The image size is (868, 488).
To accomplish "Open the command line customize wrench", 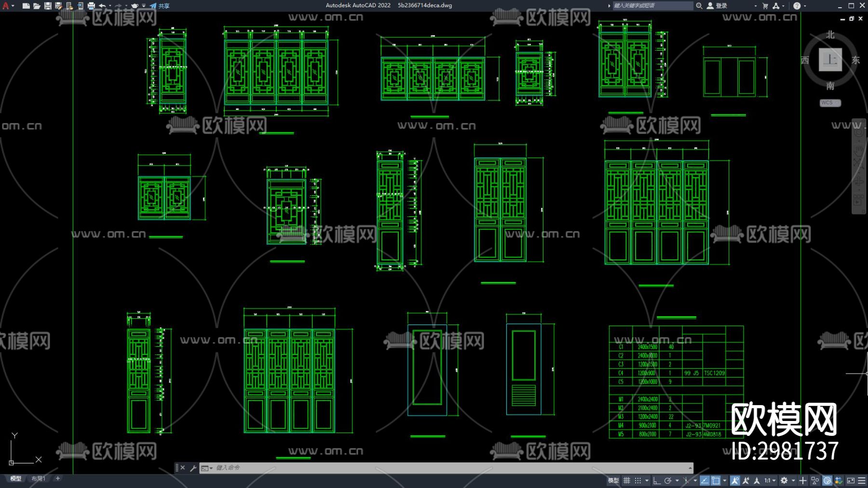I will pos(193,468).
